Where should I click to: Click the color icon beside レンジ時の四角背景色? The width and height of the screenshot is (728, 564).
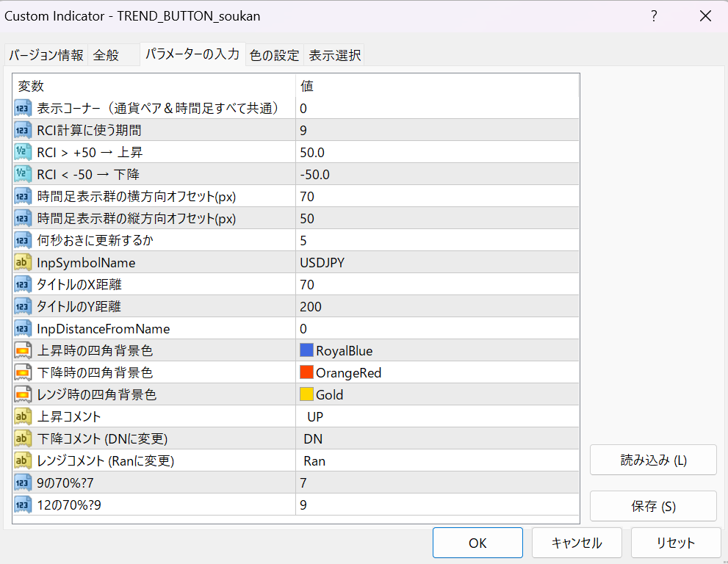(23, 394)
